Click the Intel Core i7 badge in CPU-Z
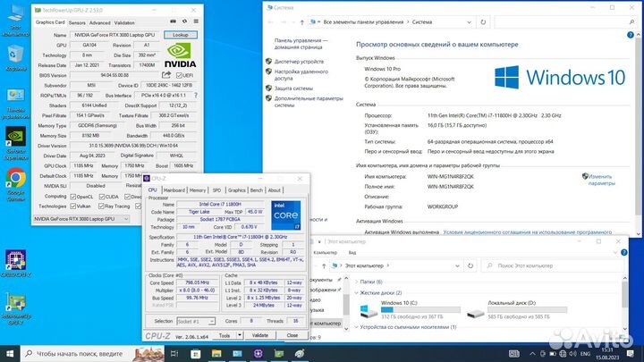 [286, 215]
